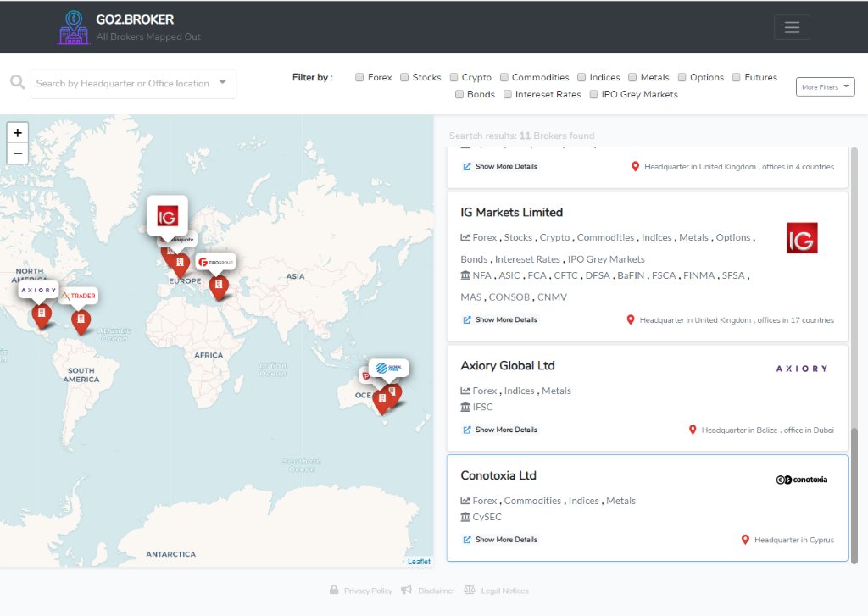The image size is (868, 616).
Task: Open Show More Details for IG Markets Limited
Action: [x=500, y=319]
